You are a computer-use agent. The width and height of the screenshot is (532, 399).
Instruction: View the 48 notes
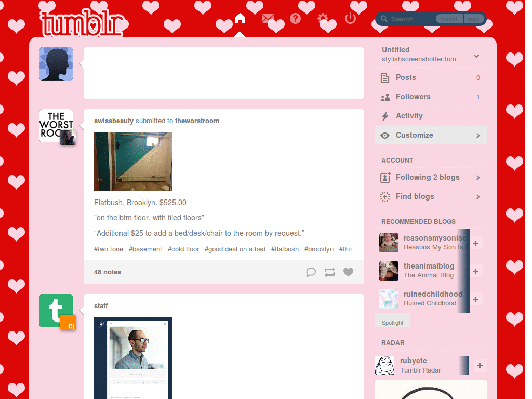click(108, 272)
